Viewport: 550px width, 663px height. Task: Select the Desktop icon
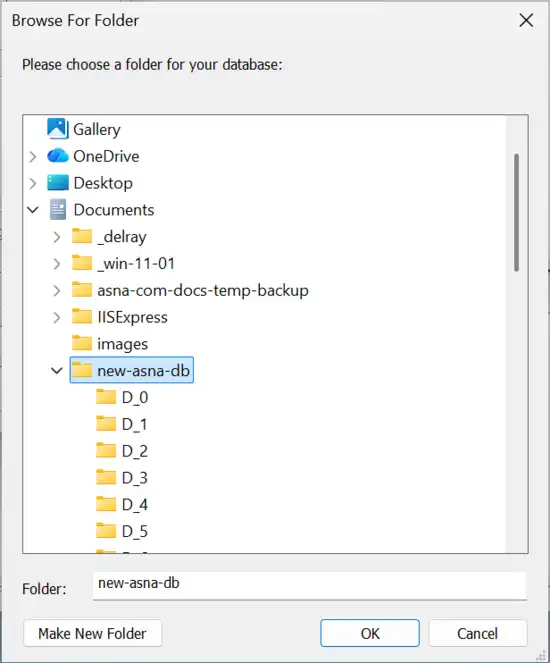coord(57,183)
